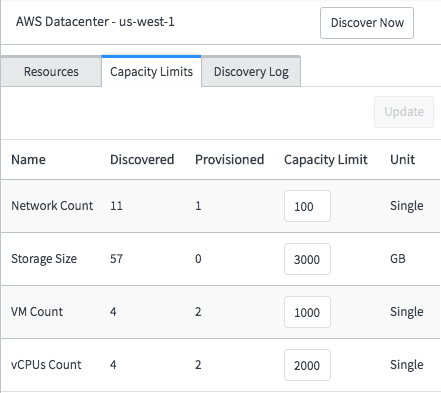Click the Single unit for VM Count
Screen dimensions: 441x393
(407, 312)
